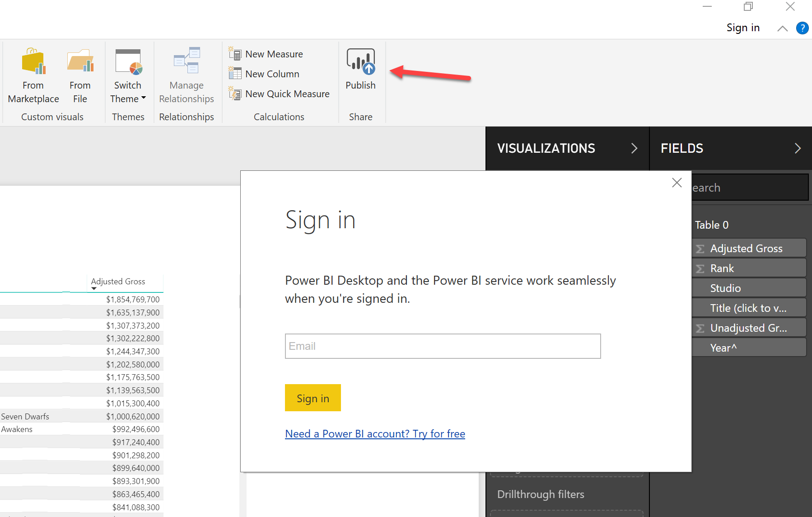Select the Rank field
This screenshot has width=812, height=517.
[749, 268]
